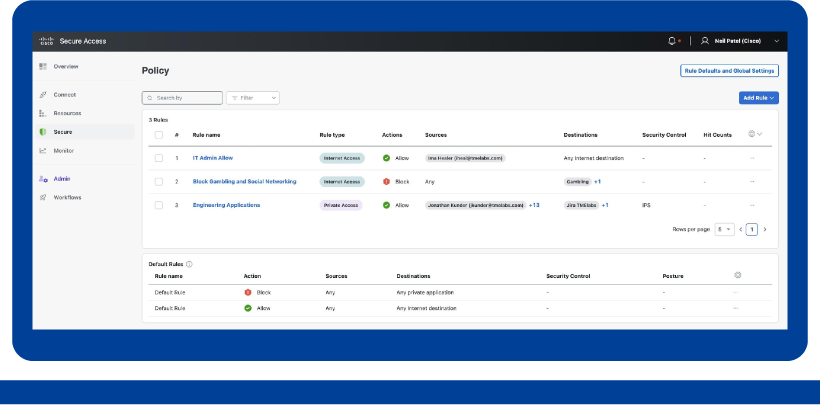Click the search magnifier icon
Image resolution: width=820 pixels, height=405 pixels.
point(150,98)
